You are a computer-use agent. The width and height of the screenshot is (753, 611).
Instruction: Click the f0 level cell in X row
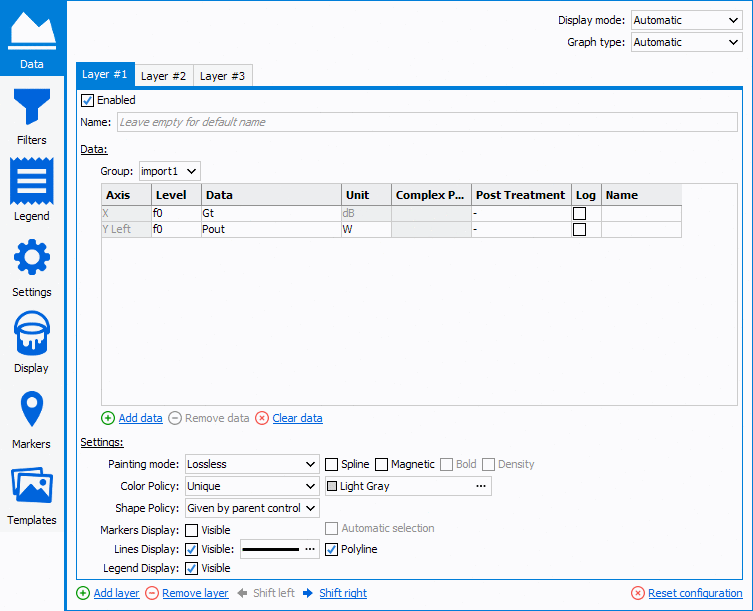point(176,213)
